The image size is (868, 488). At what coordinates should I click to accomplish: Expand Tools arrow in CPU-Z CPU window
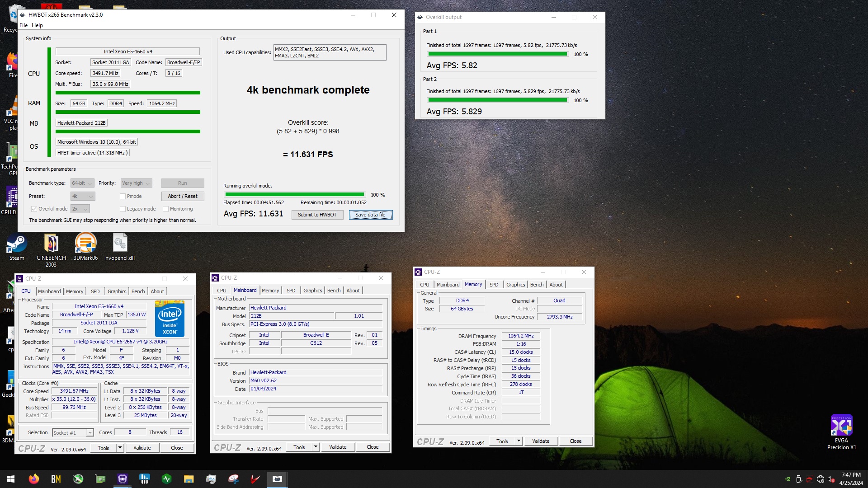(120, 448)
